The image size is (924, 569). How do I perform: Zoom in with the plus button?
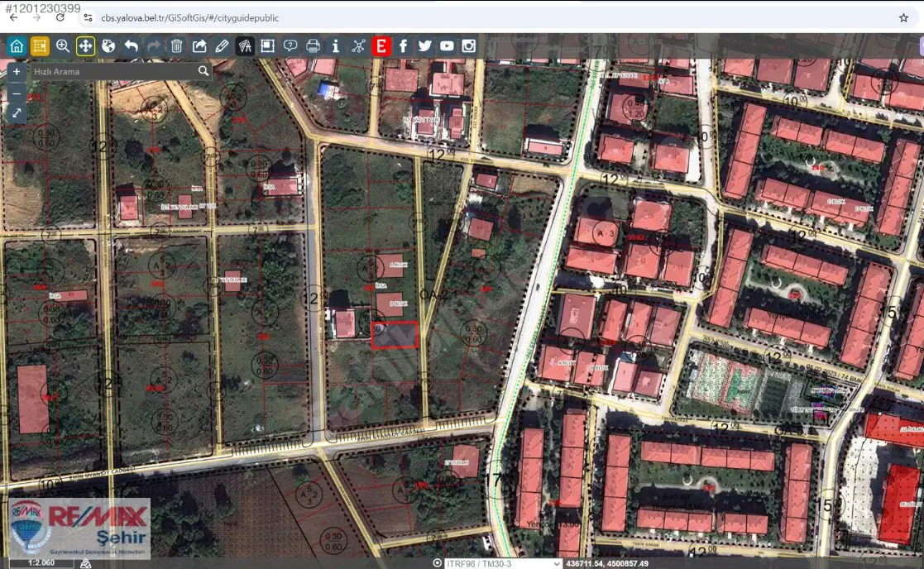click(x=17, y=72)
